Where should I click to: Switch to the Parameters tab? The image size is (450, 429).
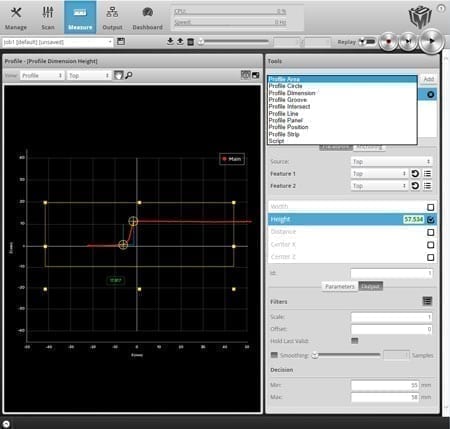(x=340, y=286)
